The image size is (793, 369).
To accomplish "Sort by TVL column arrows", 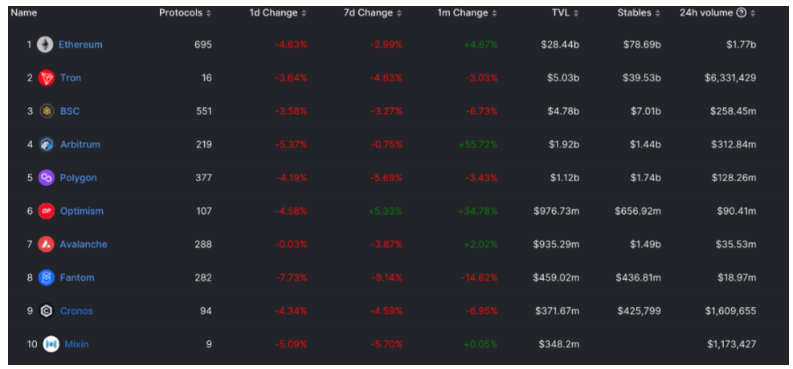I will 576,13.
